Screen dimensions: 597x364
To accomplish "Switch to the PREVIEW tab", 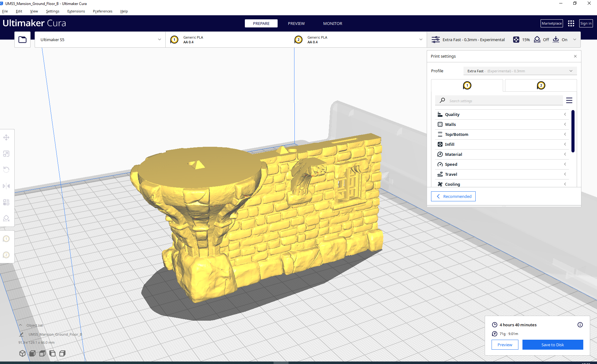I will click(296, 23).
